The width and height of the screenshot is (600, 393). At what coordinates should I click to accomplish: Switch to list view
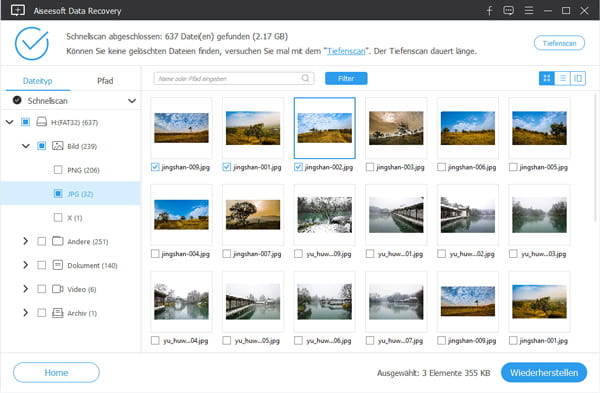pyautogui.click(x=562, y=78)
